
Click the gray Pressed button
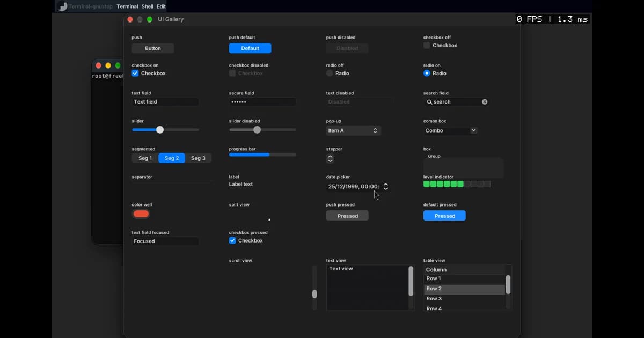(x=347, y=216)
